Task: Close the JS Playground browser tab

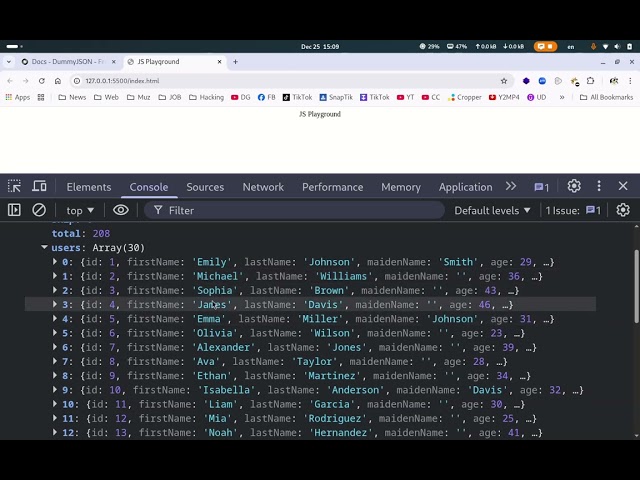Action: 220,62
